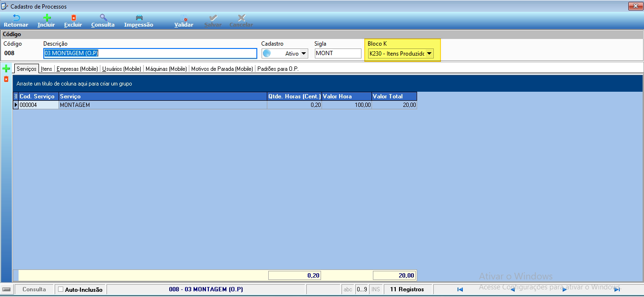
Task: Click the footer total 20,00 box
Action: (x=394, y=275)
